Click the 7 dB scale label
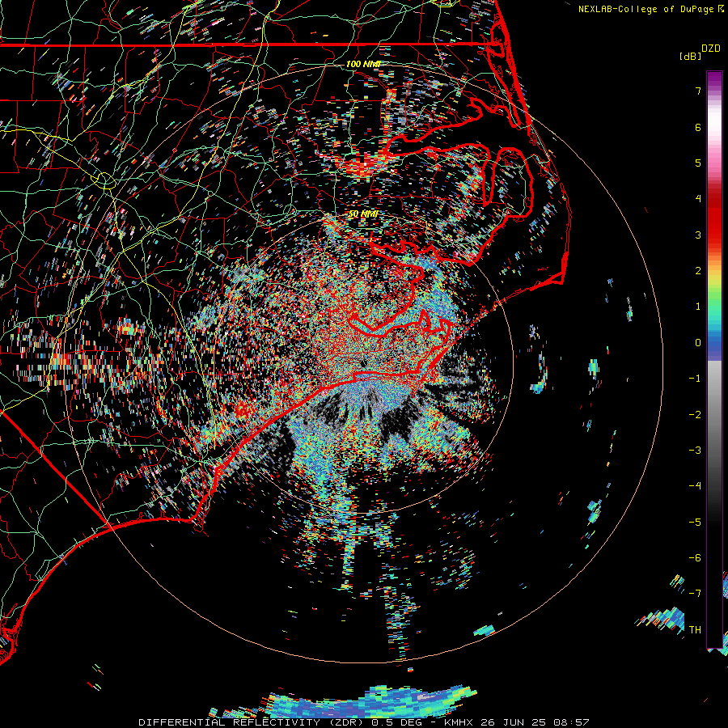Screen dimensions: 728x728 click(698, 91)
